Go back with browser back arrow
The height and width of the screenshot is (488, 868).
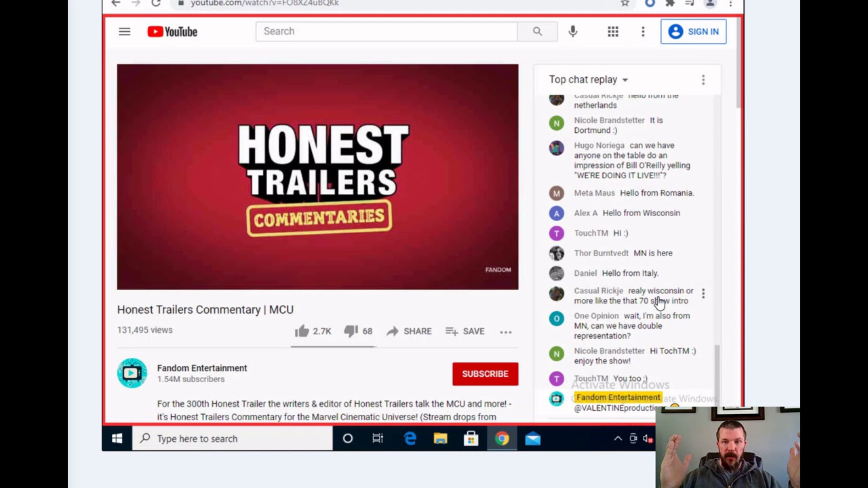[116, 3]
